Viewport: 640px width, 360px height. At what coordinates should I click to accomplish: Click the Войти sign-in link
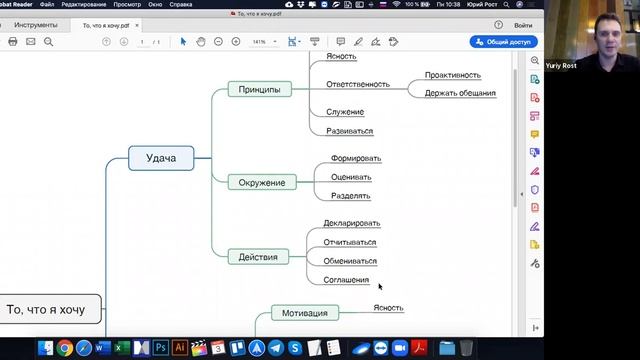(x=523, y=25)
